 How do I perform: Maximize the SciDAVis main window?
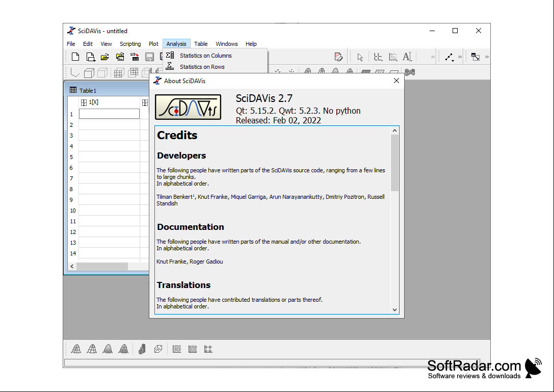click(455, 31)
